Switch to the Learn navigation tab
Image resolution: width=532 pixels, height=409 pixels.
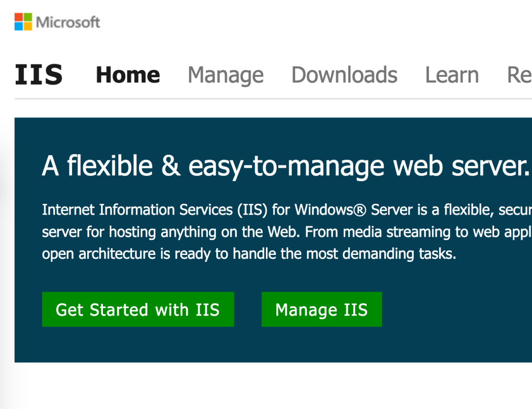pos(452,75)
